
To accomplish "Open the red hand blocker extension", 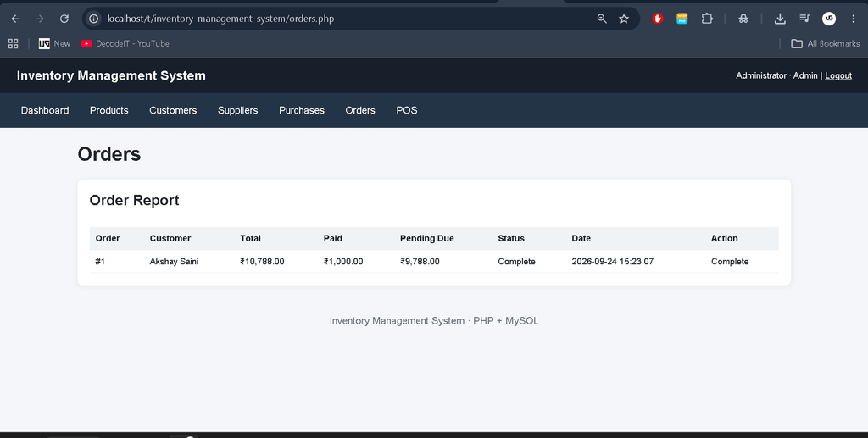I will pyautogui.click(x=658, y=19).
